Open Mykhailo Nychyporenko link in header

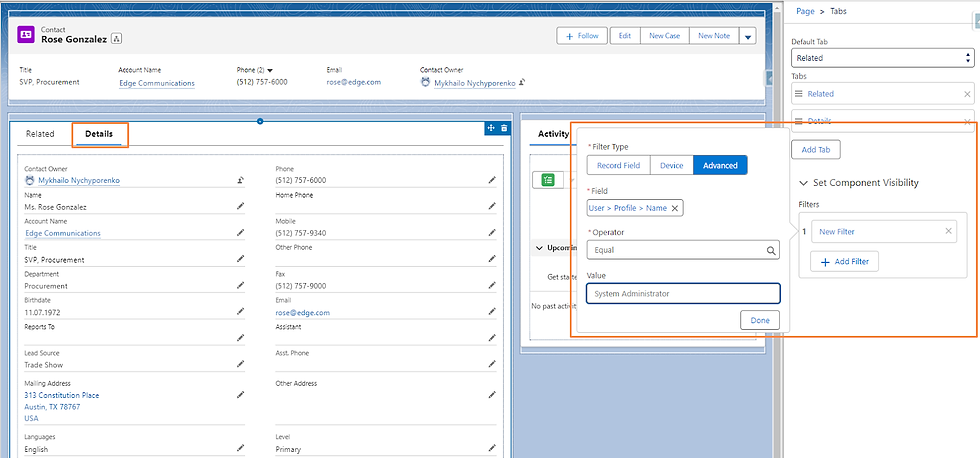pos(475,82)
